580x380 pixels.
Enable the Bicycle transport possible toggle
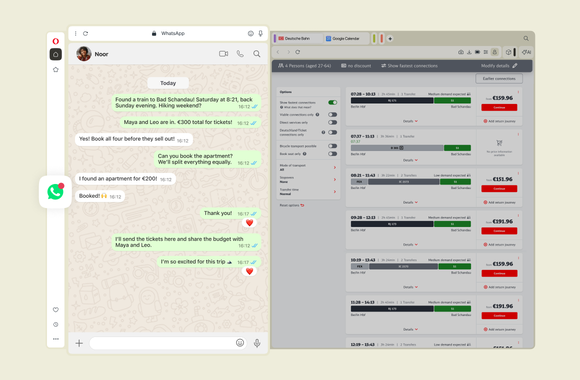coord(333,146)
